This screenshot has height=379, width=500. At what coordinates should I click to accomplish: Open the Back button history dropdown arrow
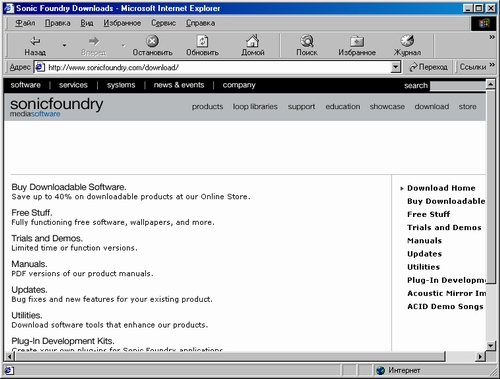[x=64, y=45]
